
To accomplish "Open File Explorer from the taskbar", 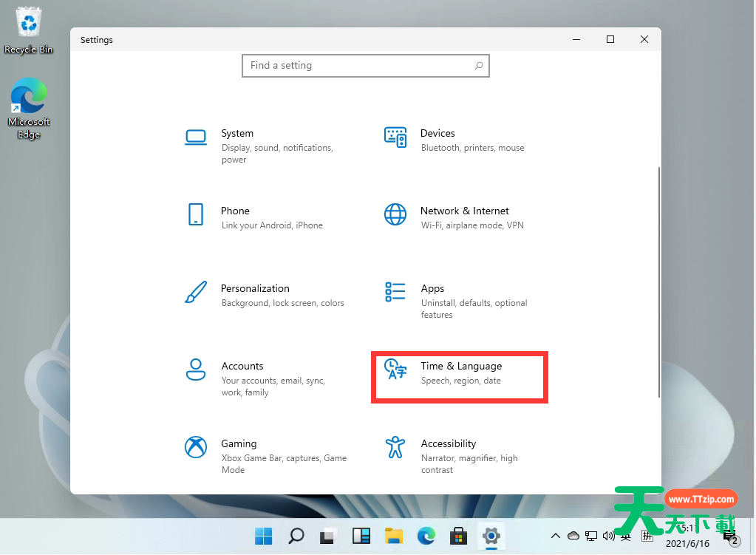I will (394, 535).
